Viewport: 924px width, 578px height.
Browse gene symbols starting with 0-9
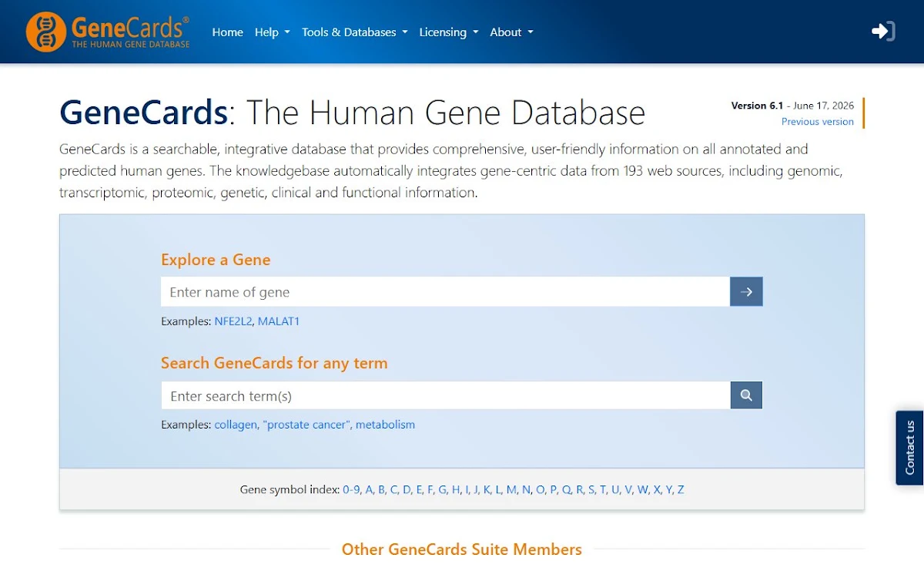[351, 489]
